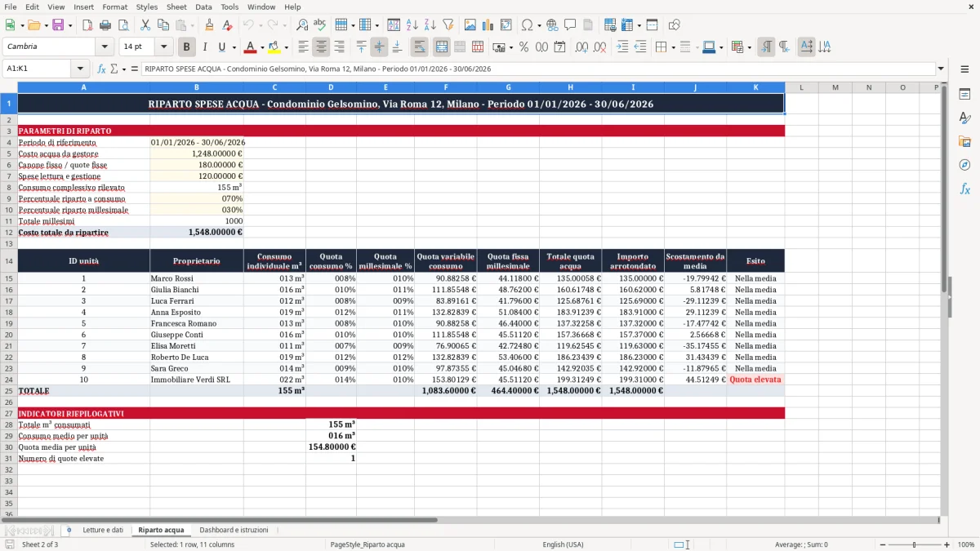Print the spreadsheet via printer icon

pyautogui.click(x=105, y=25)
